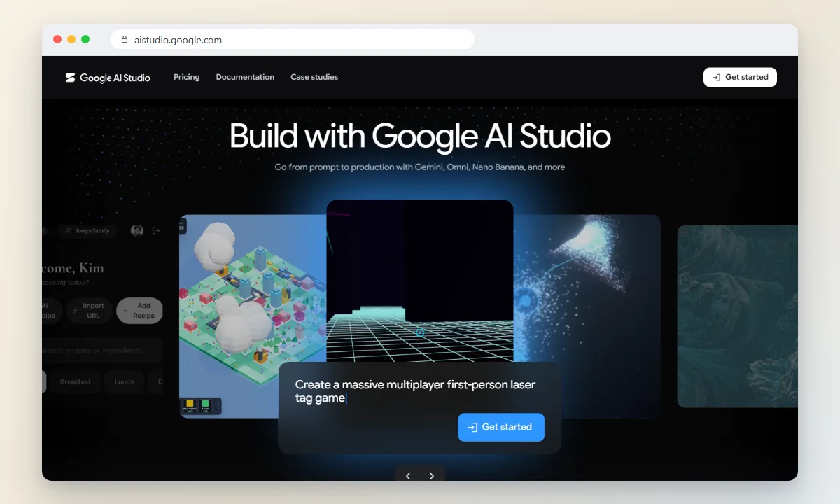Screen dimensions: 840x504
Task: Select the neon grid laser tag preview
Action: pos(420,281)
